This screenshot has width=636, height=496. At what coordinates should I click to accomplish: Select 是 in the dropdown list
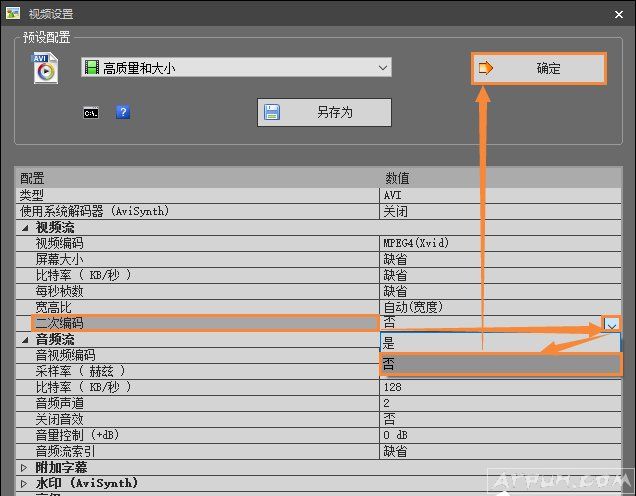click(x=500, y=343)
